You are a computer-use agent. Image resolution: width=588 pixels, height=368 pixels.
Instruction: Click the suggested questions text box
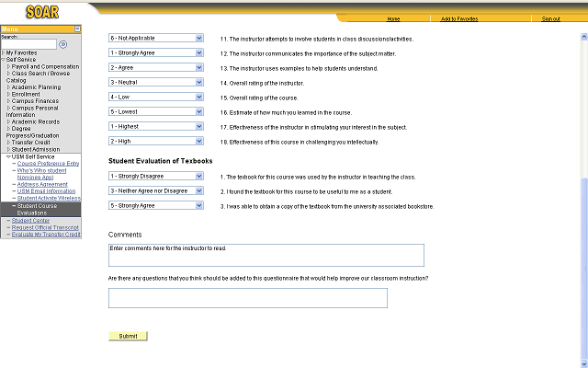pyautogui.click(x=248, y=298)
